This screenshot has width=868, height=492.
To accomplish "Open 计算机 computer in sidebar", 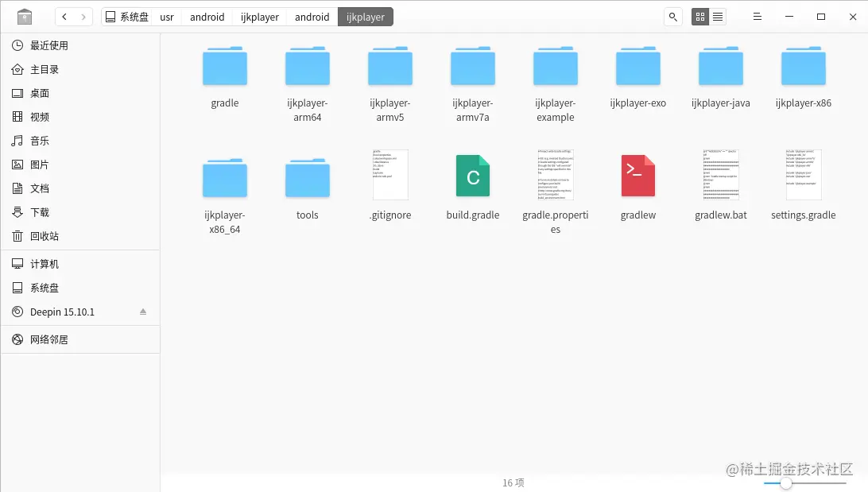I will (x=80, y=264).
